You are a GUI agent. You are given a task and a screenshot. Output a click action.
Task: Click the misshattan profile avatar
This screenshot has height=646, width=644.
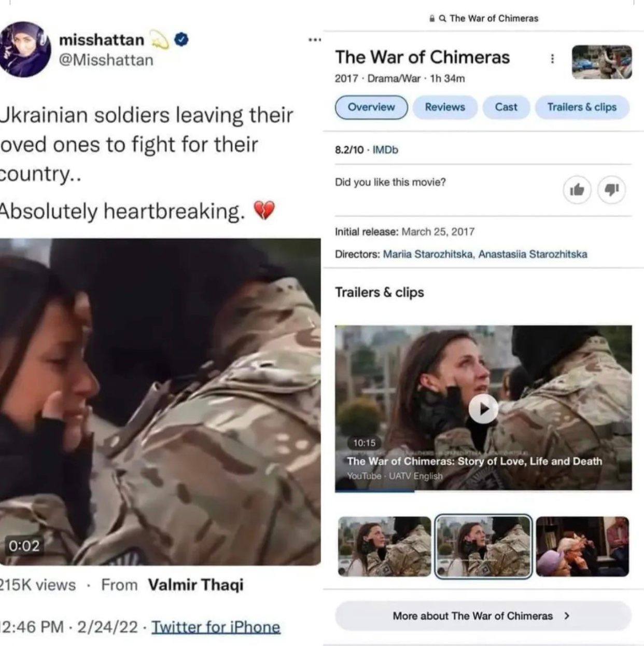(x=25, y=49)
